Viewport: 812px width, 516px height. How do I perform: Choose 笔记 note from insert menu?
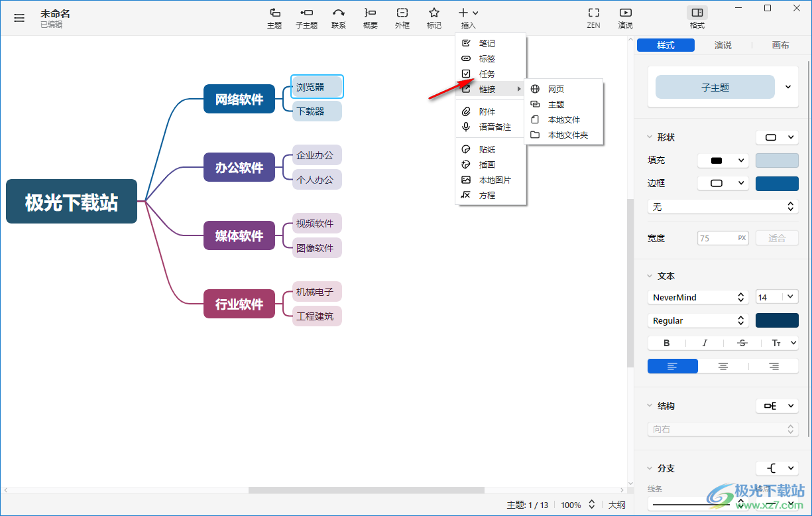click(491, 43)
